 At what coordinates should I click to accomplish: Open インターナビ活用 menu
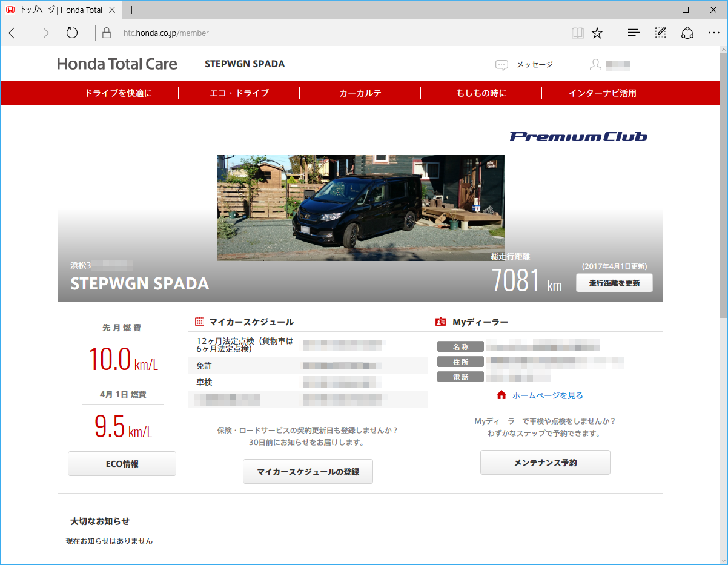click(603, 93)
